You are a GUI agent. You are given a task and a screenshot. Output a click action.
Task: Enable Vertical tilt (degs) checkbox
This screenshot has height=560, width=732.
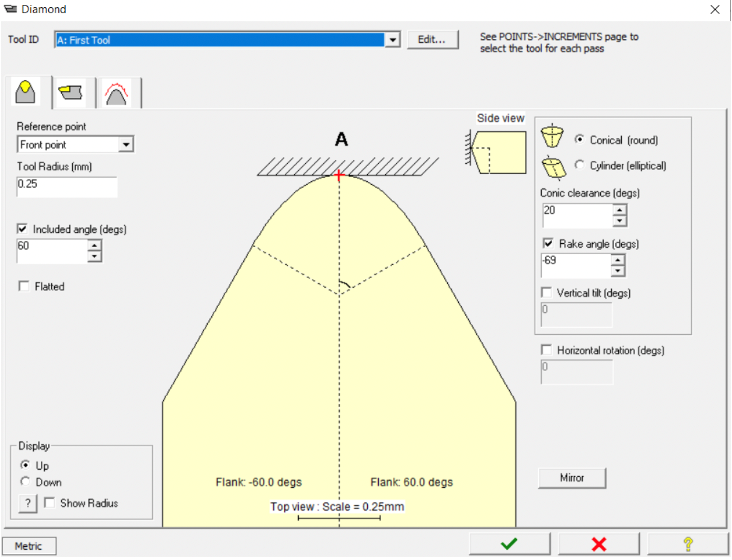click(547, 293)
